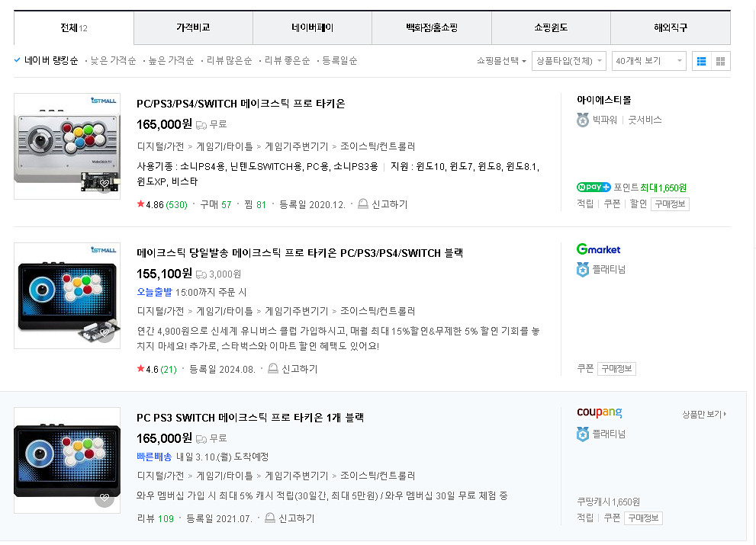Click 신고하기 on first product

point(390,204)
